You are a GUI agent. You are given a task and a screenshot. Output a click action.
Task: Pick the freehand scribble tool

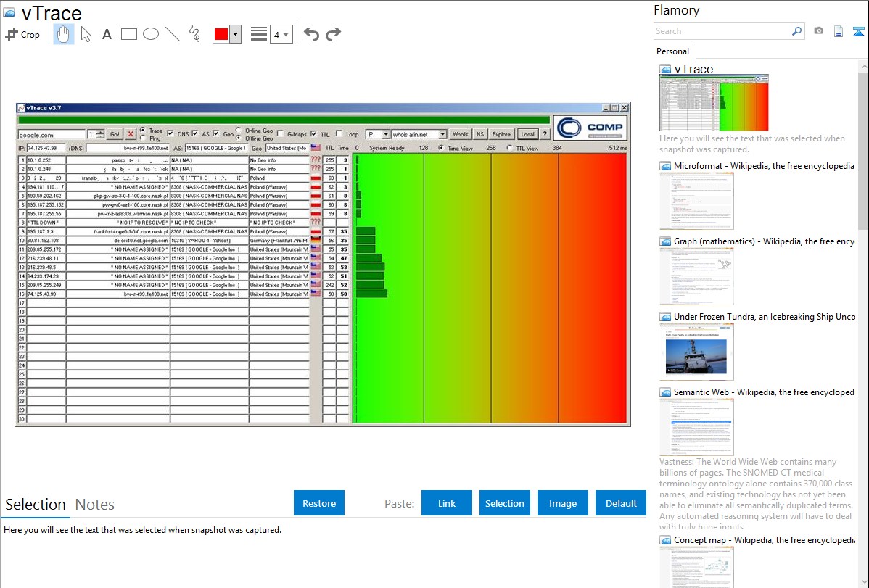click(x=194, y=34)
